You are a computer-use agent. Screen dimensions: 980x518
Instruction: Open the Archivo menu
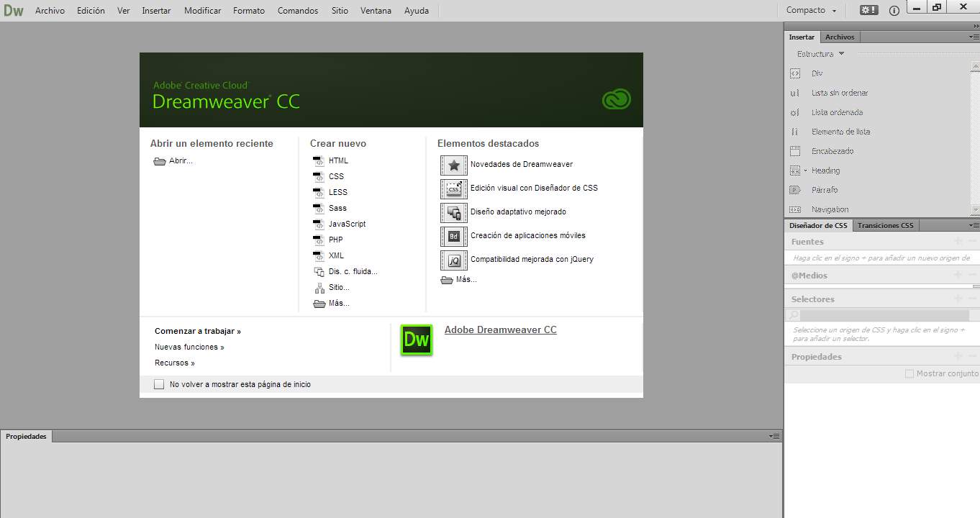pos(50,11)
